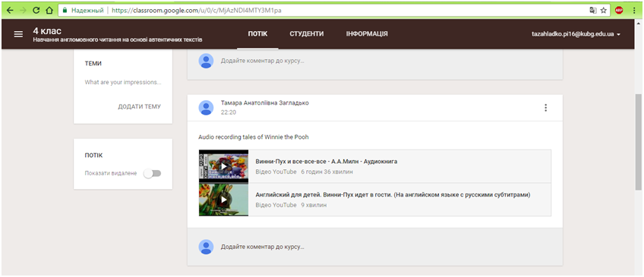644x277 pixels.
Task: Switch to СТУДЕНТИ tab
Action: coord(306,34)
